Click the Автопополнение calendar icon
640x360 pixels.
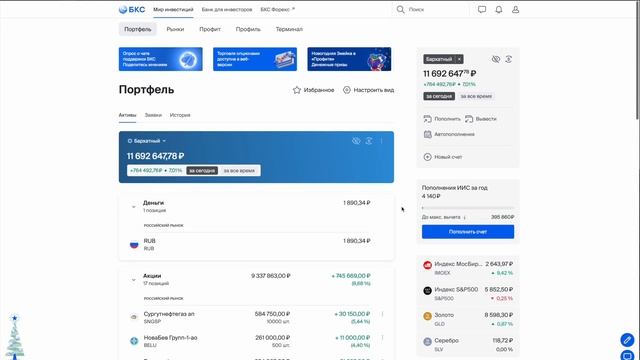click(x=427, y=134)
